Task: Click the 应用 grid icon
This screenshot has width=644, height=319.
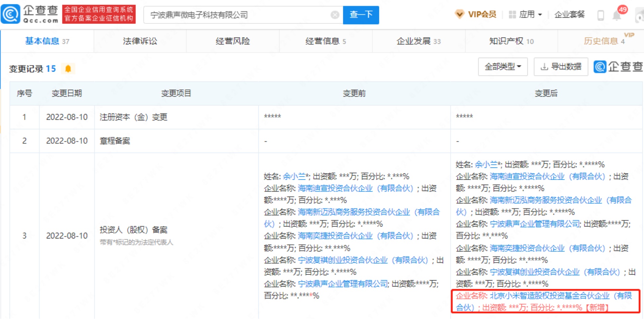Action: (x=512, y=15)
